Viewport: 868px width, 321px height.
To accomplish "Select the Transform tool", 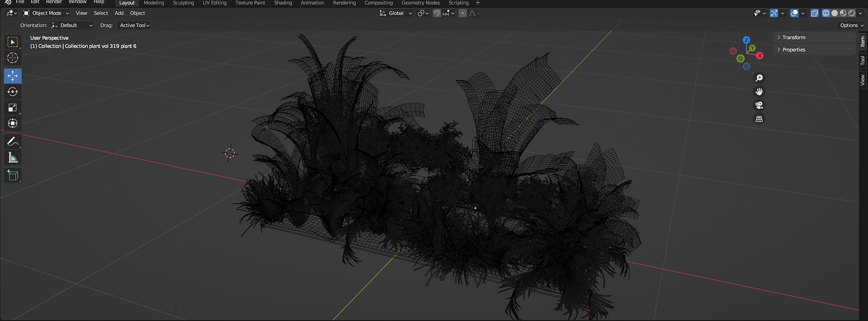I will point(13,123).
